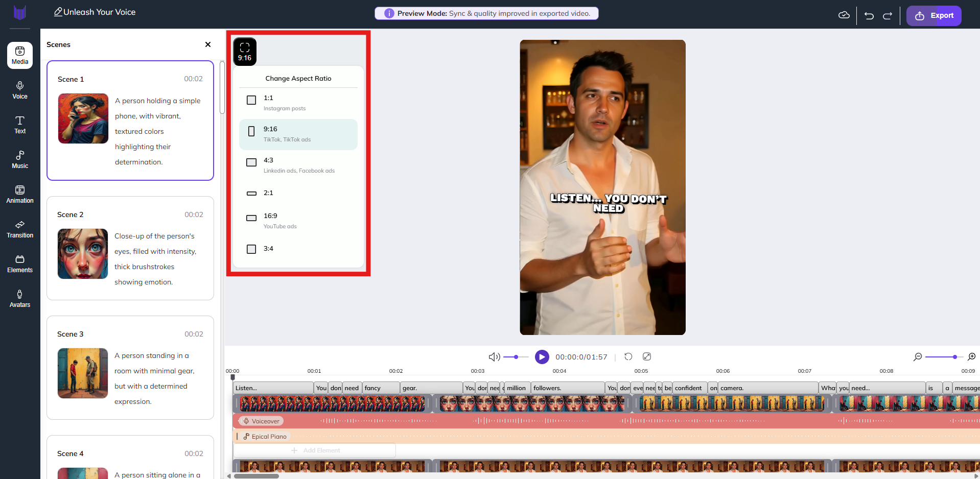980x479 pixels.
Task: Select the 'need...' caption clip
Action: [887, 388]
